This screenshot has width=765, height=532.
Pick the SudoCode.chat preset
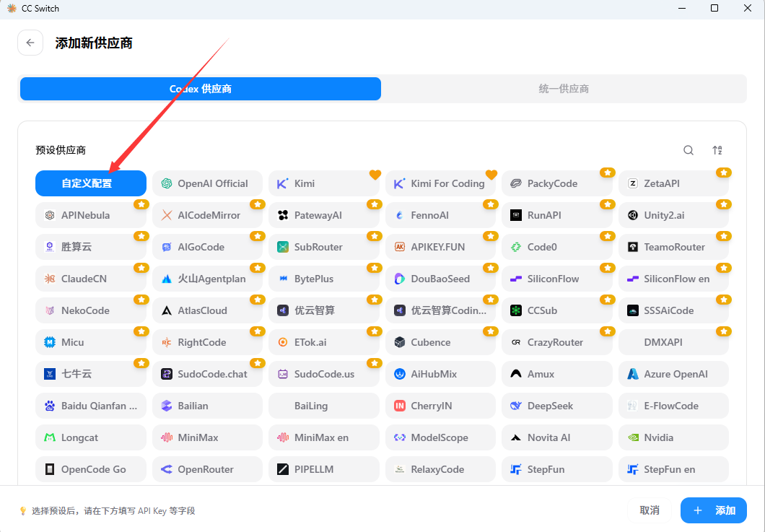(207, 374)
